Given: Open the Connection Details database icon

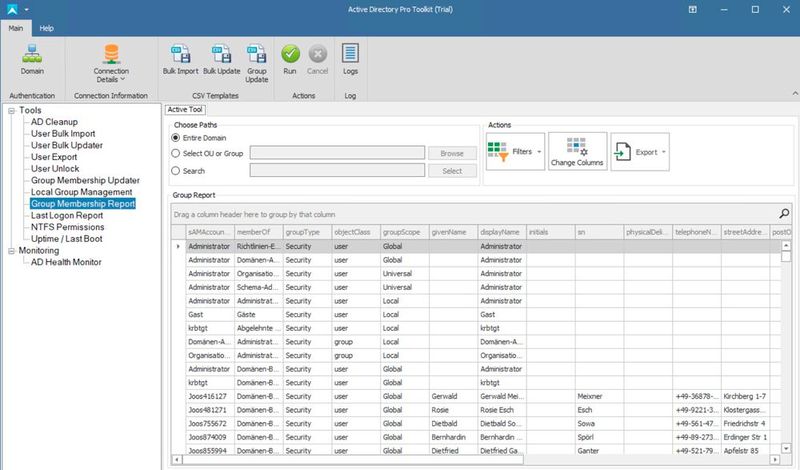Looking at the screenshot, I should point(111,54).
